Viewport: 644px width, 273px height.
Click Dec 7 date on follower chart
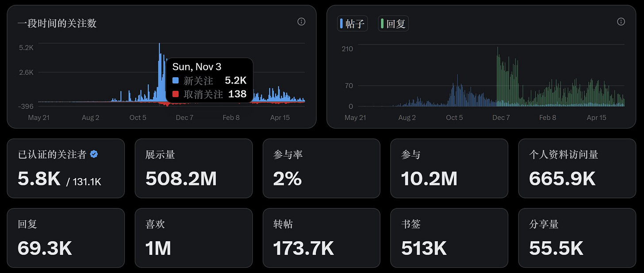point(185,118)
